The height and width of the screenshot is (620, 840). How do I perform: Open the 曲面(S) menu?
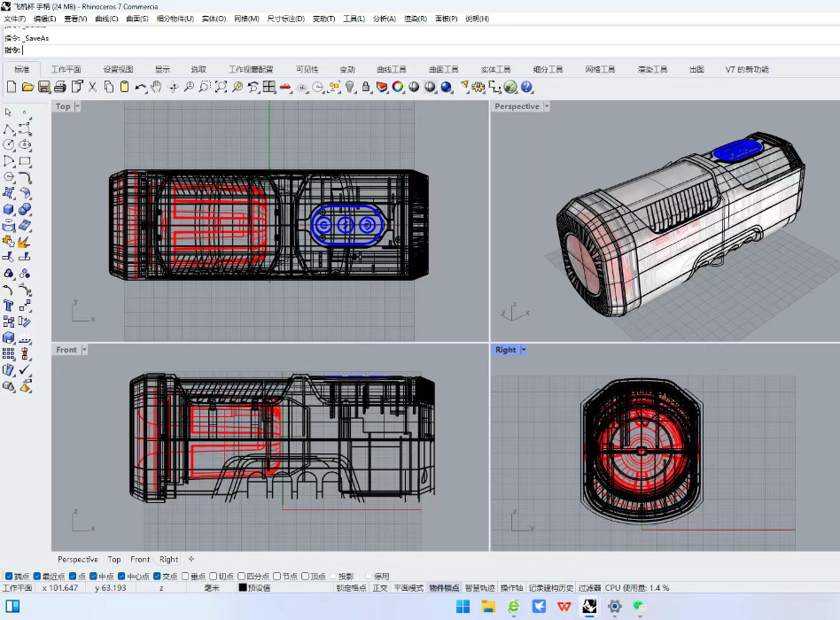coord(136,19)
